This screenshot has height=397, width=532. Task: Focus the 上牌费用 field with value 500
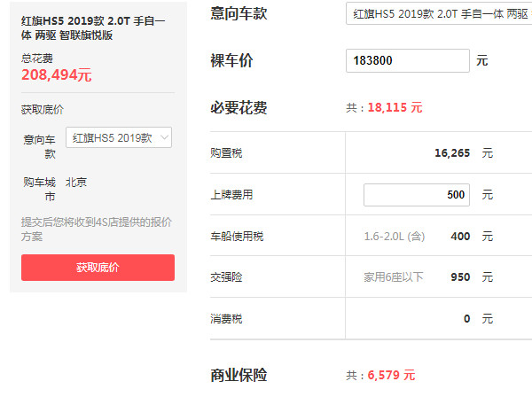(417, 195)
